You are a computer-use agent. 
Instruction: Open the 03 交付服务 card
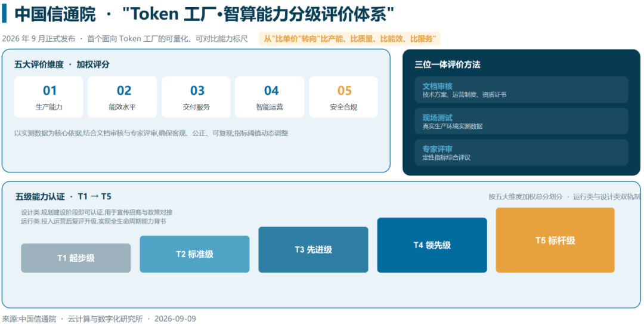coord(196,97)
